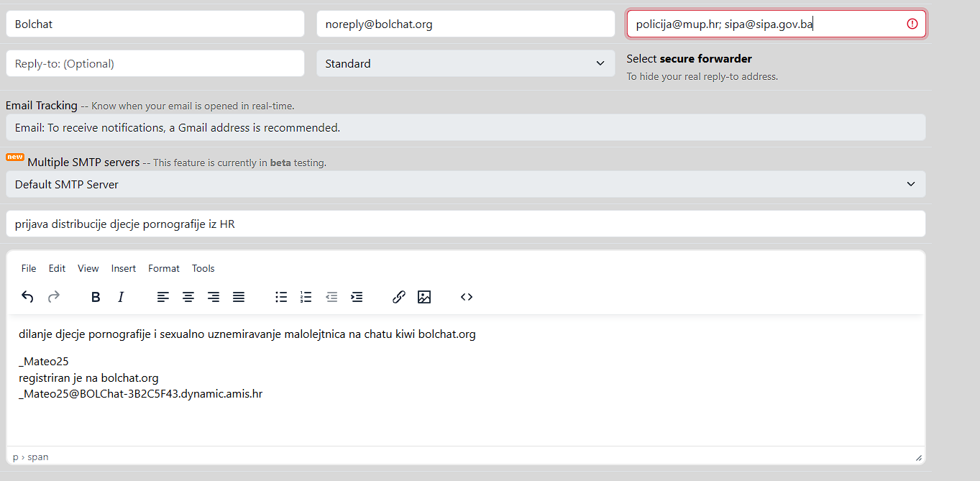Toggle italic formatting
The height and width of the screenshot is (481, 980).
pyautogui.click(x=121, y=297)
